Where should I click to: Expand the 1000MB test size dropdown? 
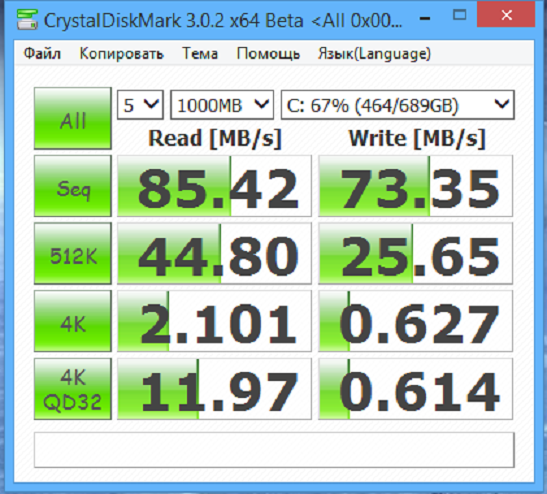click(222, 105)
